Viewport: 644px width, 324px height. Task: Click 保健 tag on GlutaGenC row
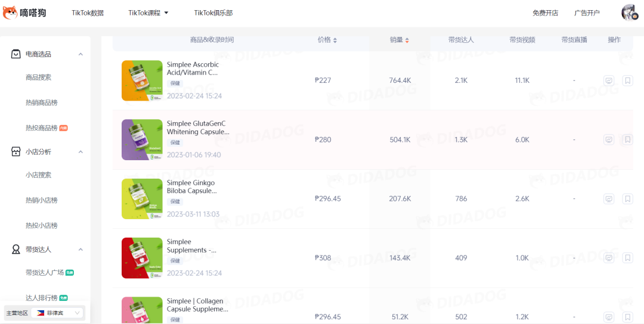pyautogui.click(x=175, y=142)
